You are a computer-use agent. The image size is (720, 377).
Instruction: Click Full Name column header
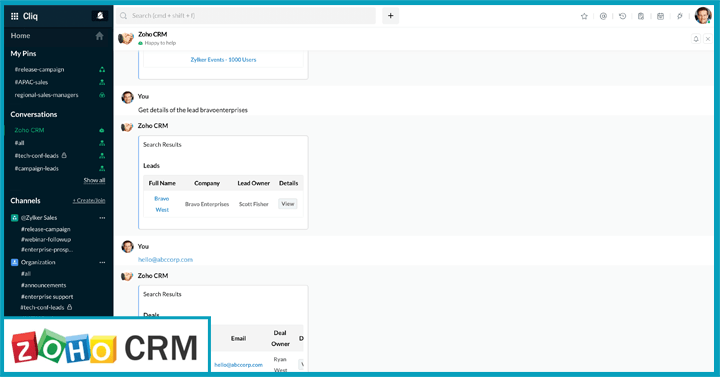click(x=162, y=183)
